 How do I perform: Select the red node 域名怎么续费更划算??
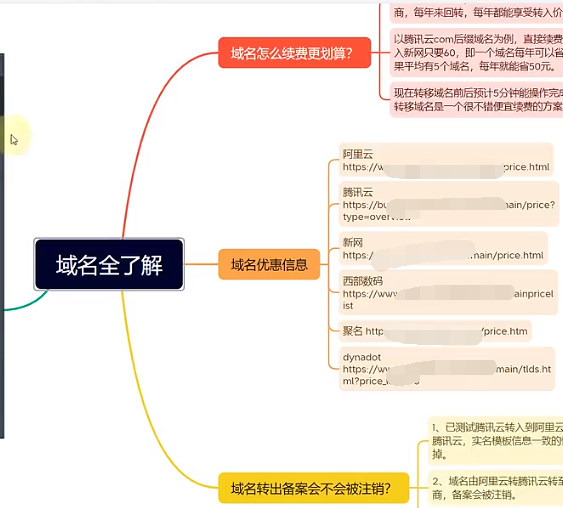(x=294, y=52)
